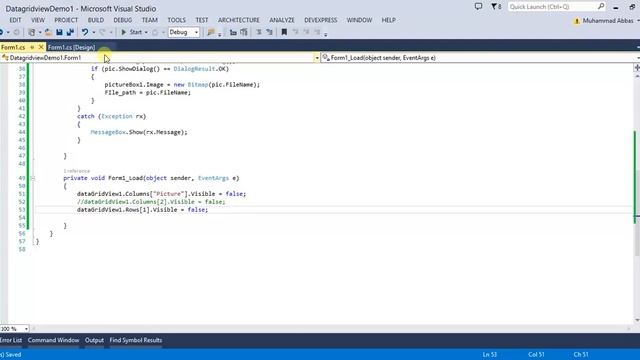Open the DEVEXPRESS menu

point(320,20)
